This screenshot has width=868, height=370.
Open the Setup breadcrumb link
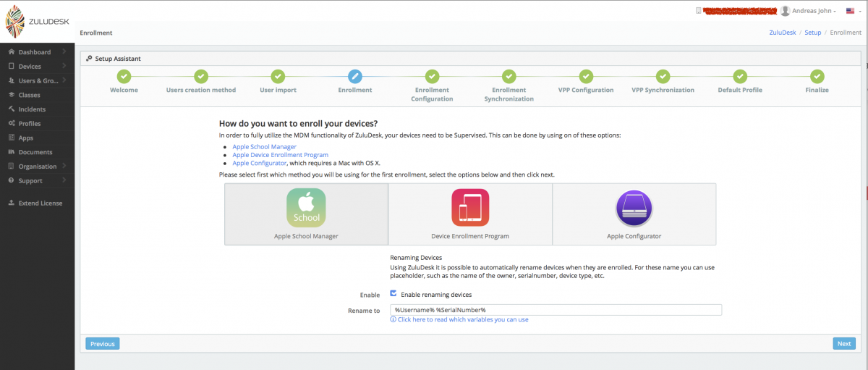813,33
